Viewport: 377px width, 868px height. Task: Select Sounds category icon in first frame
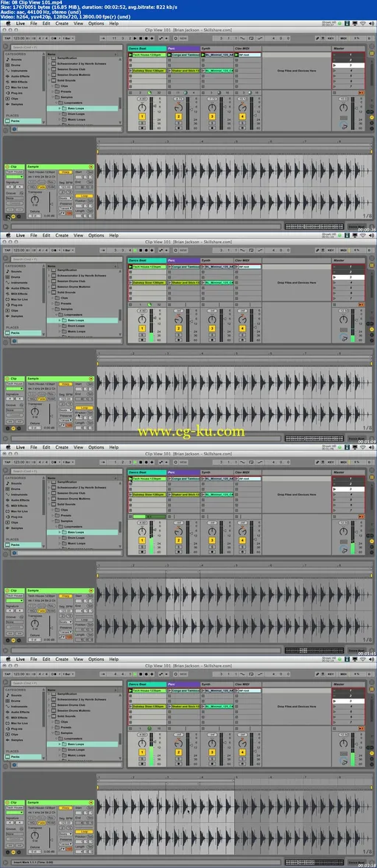click(7, 61)
